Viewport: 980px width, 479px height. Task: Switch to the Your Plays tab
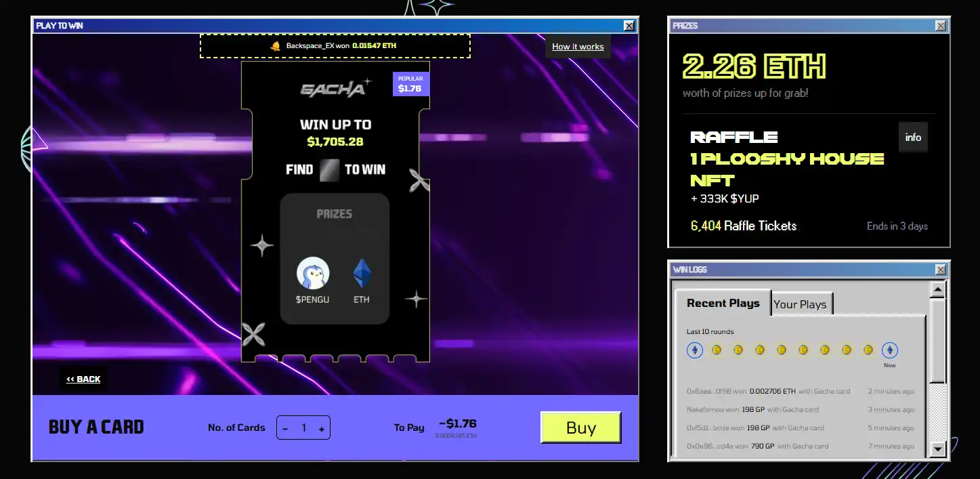800,304
